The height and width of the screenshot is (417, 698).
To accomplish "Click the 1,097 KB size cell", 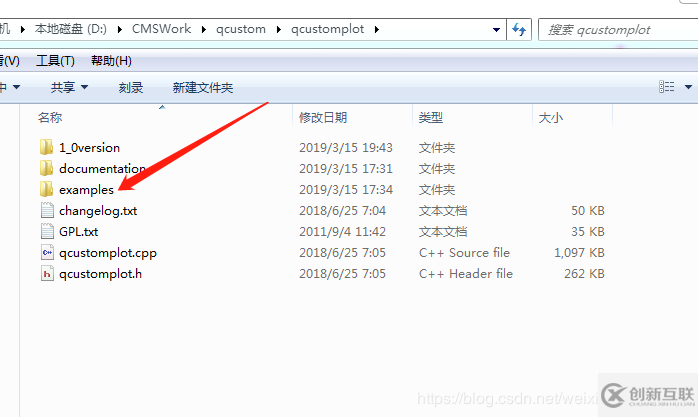I will 579,252.
